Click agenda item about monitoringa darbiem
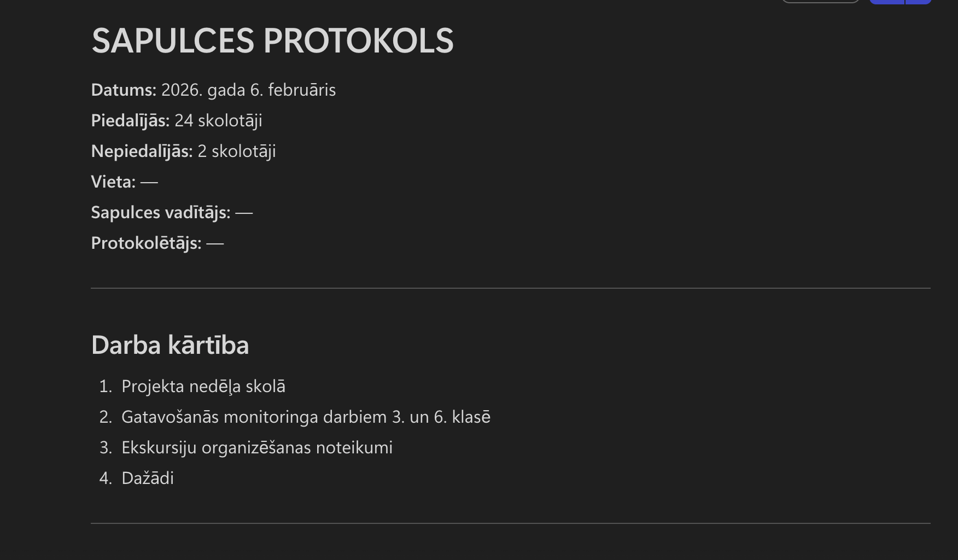Viewport: 958px width, 560px height. (x=306, y=417)
